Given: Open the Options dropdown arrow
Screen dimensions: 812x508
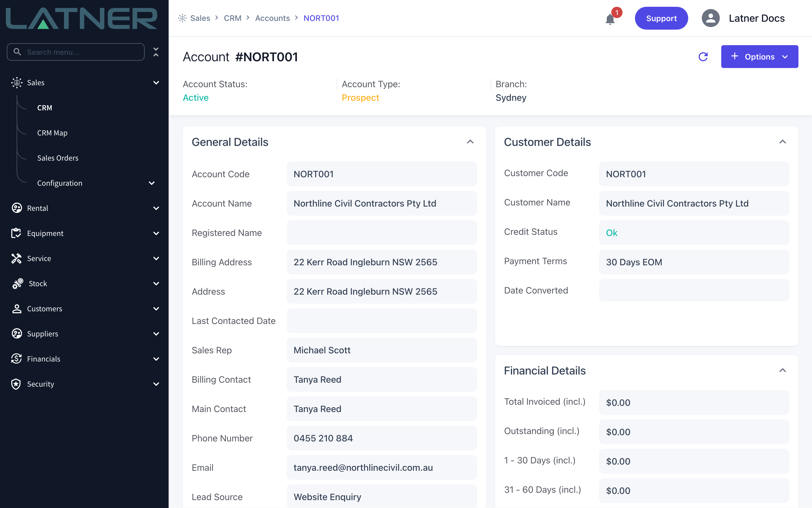Looking at the screenshot, I should tap(785, 57).
